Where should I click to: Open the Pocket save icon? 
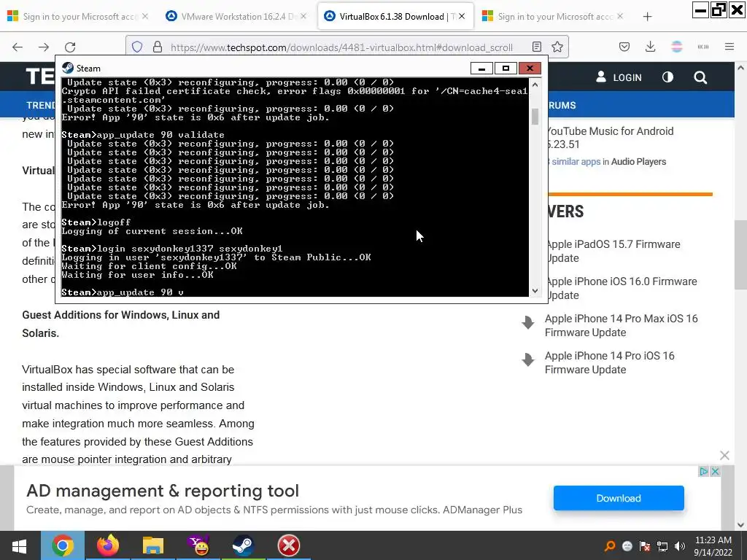click(624, 47)
